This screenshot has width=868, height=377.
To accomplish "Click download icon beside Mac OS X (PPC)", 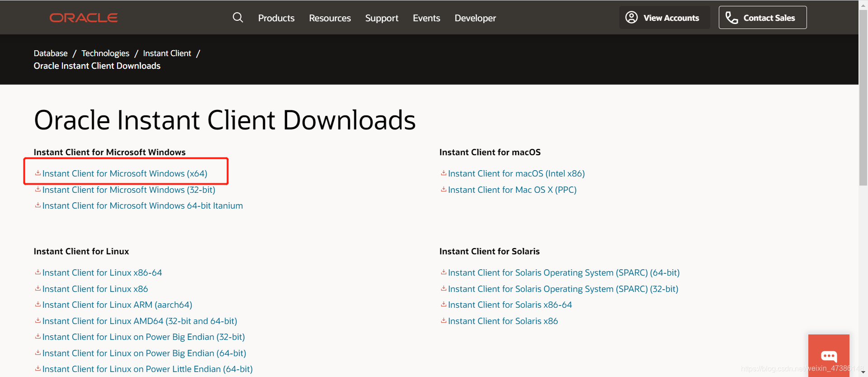I will pyautogui.click(x=443, y=189).
